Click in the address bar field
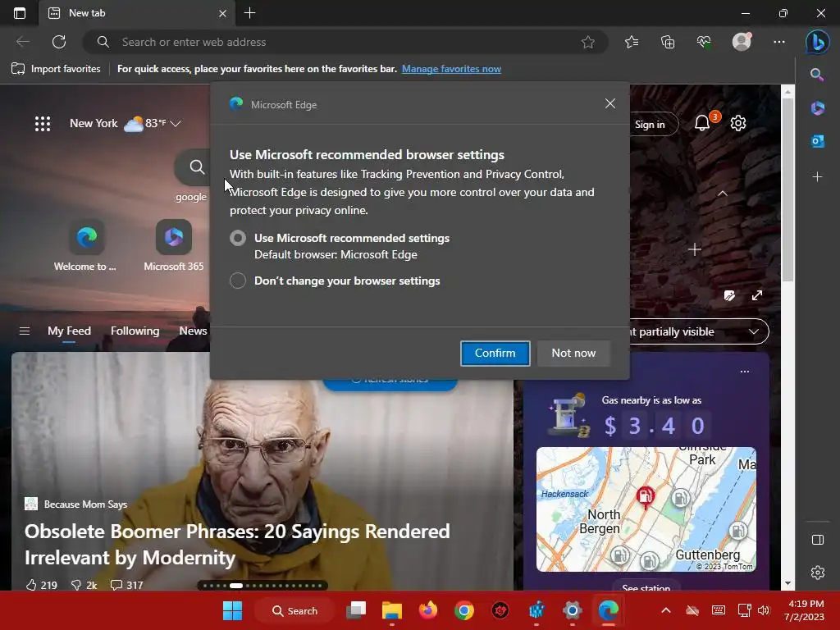This screenshot has width=840, height=630. click(x=345, y=42)
